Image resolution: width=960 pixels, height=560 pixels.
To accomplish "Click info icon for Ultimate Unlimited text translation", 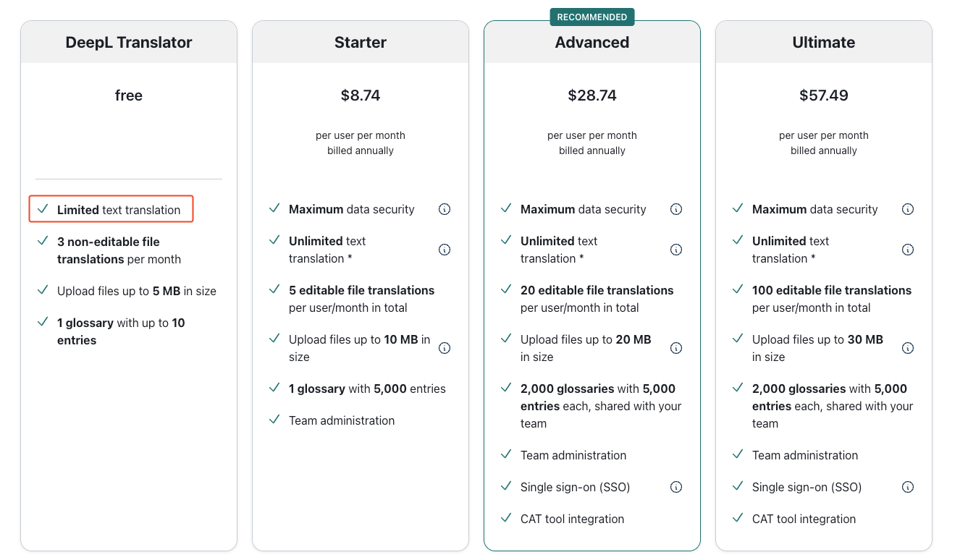I will point(908,250).
